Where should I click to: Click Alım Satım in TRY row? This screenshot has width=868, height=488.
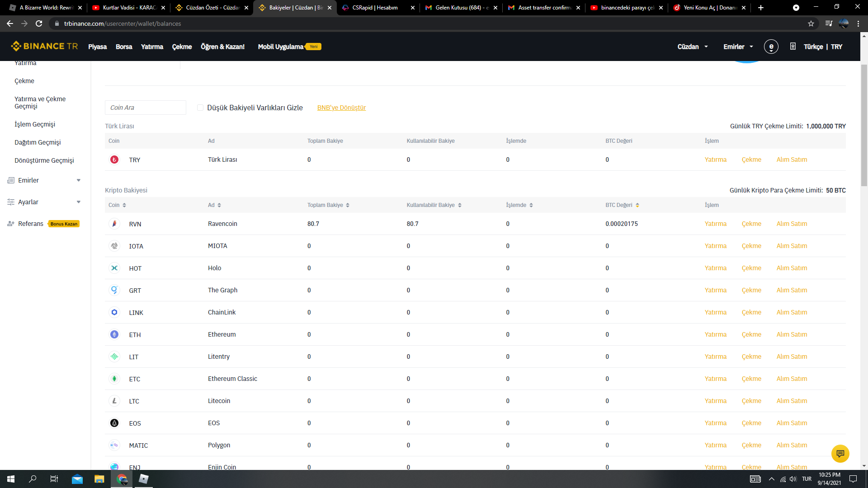792,160
